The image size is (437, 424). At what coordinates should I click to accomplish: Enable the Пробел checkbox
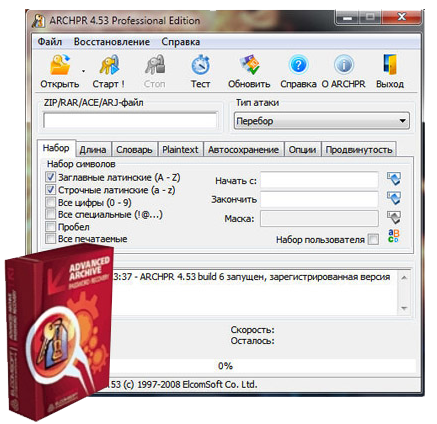click(x=50, y=227)
